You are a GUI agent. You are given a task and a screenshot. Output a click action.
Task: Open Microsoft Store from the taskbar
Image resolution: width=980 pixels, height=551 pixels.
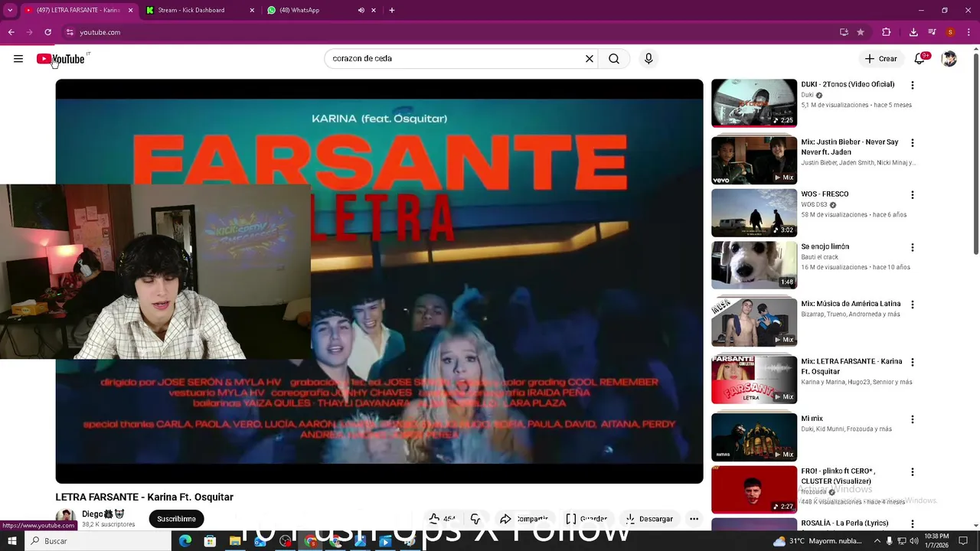tap(210, 541)
